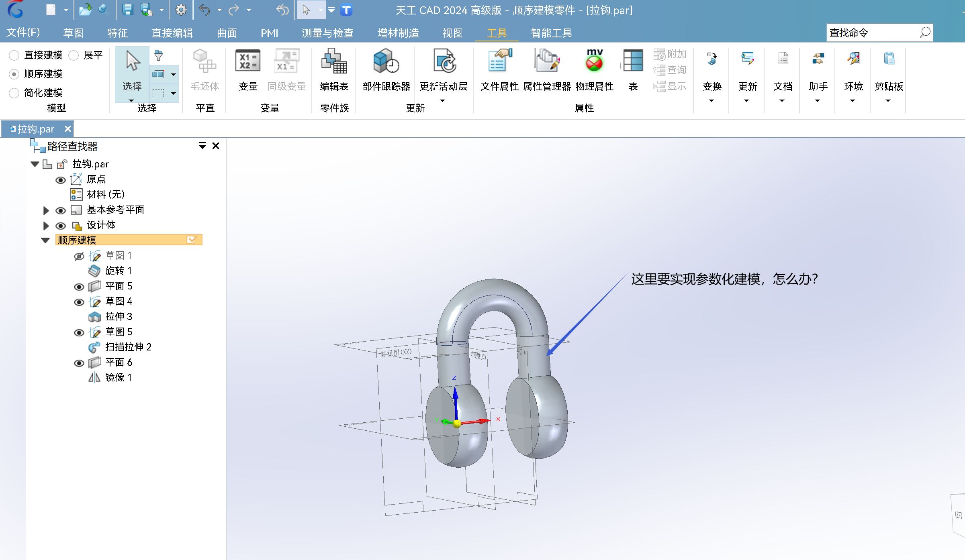Open the 助手 assistant tools
This screenshot has height=560, width=965.
click(818, 76)
